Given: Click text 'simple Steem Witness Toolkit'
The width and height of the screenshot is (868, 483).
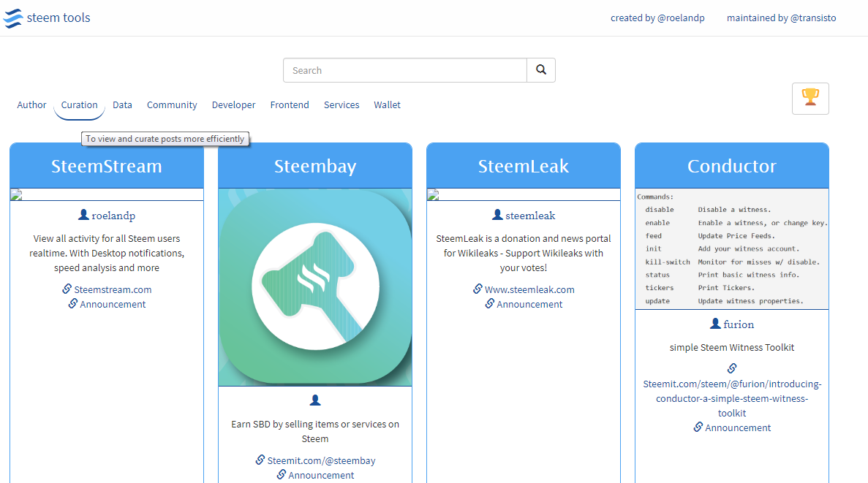Looking at the screenshot, I should coord(732,347).
